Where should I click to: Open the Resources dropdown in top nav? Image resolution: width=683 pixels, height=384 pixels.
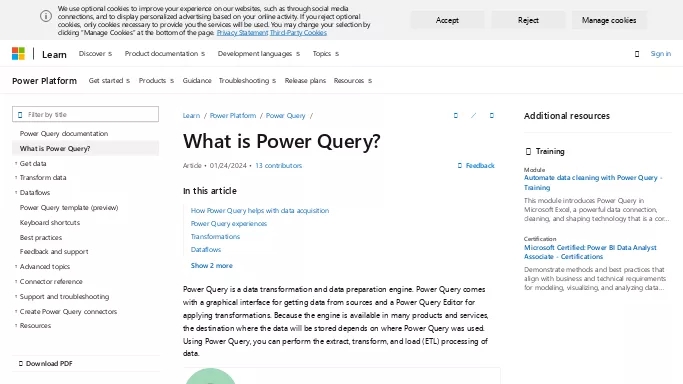[353, 81]
